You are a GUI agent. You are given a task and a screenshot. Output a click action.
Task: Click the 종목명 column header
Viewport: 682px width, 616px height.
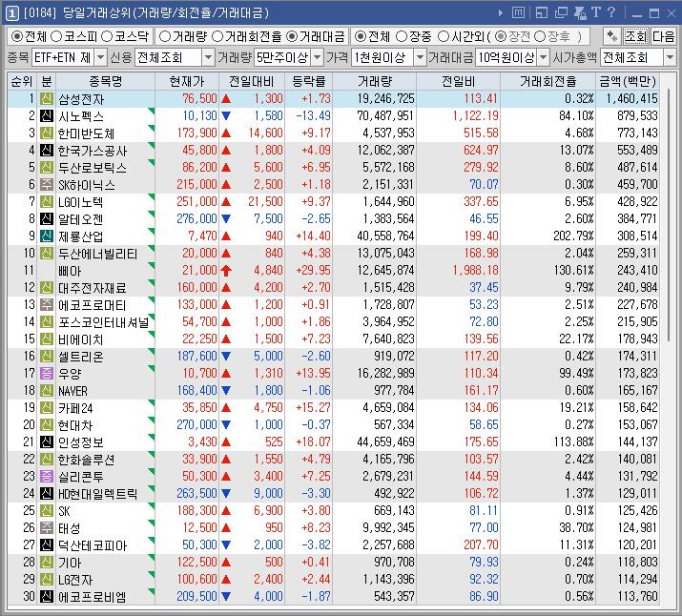pyautogui.click(x=105, y=81)
